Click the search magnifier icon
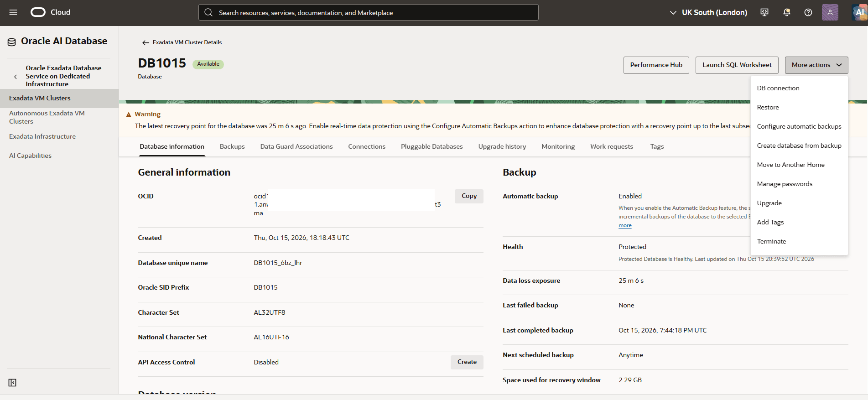This screenshot has width=868, height=400. [x=208, y=12]
